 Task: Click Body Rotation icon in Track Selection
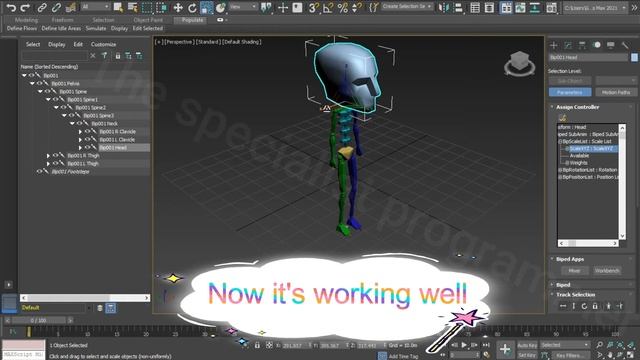click(584, 306)
